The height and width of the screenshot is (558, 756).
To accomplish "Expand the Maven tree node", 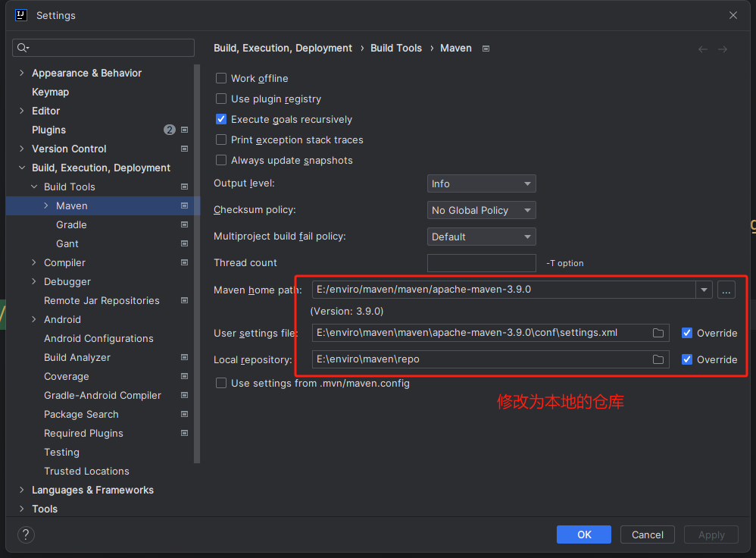I will click(45, 205).
